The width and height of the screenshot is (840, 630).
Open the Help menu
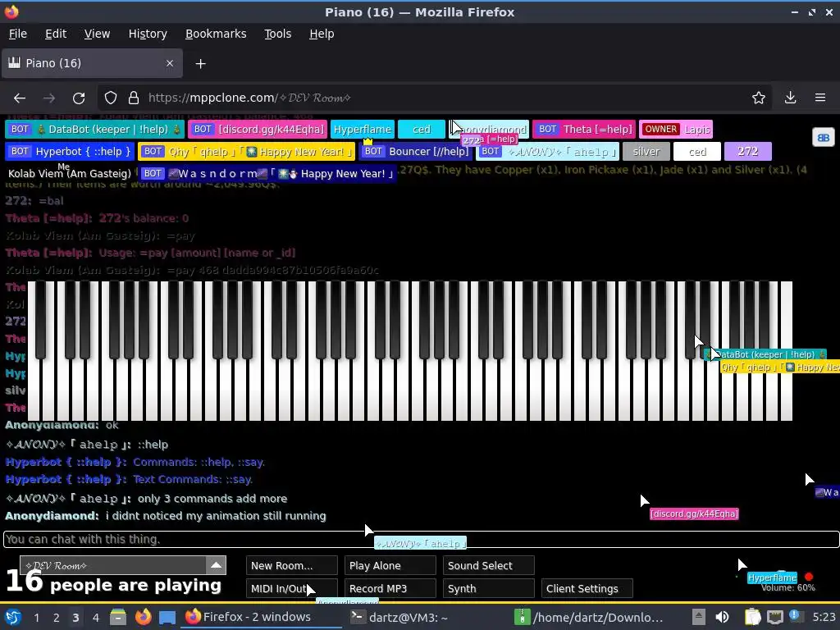322,34
